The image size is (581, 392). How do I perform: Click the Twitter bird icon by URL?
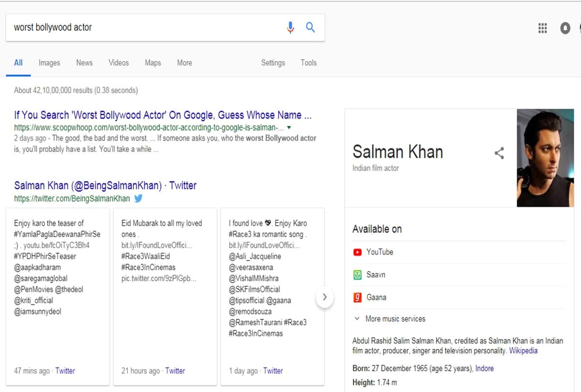pos(138,198)
